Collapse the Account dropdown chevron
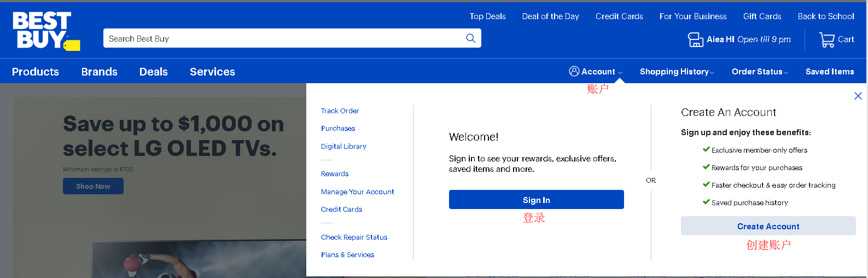 [x=620, y=73]
